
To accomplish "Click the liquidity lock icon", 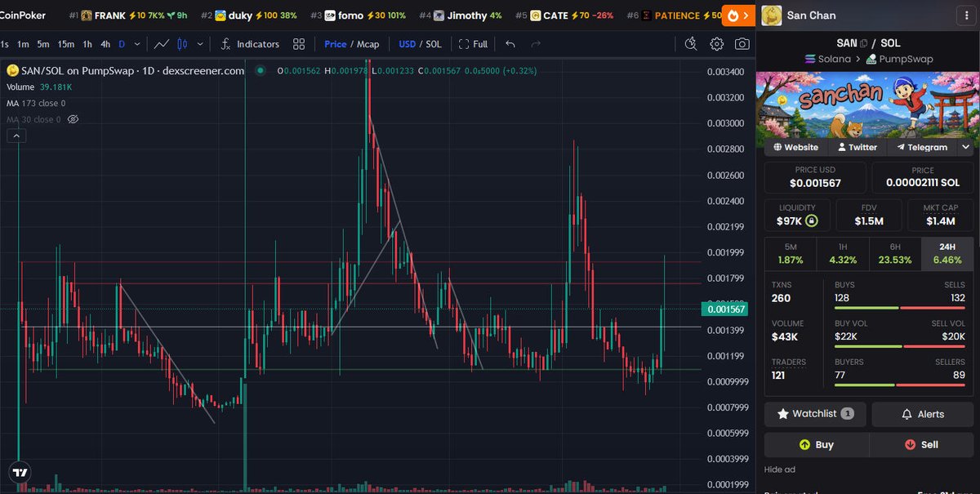I will tap(811, 220).
